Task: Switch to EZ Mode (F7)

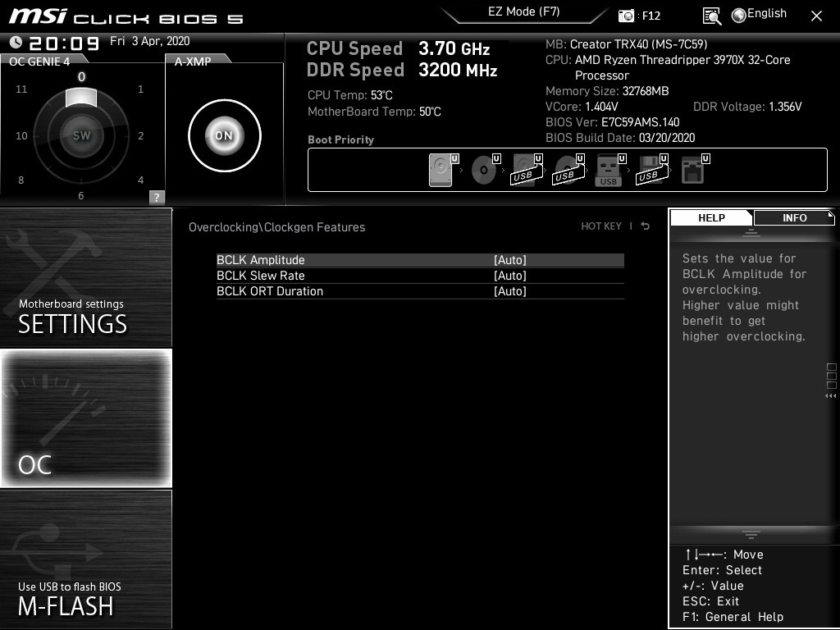Action: coord(524,12)
